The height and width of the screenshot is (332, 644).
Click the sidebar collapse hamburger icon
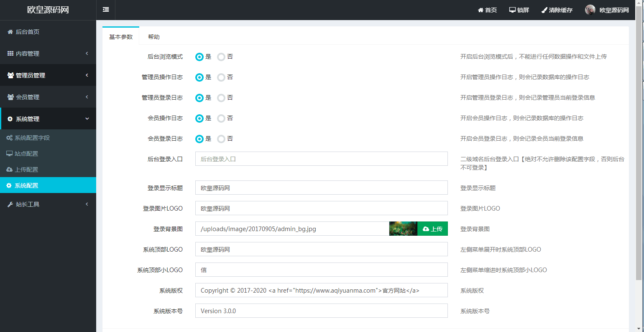(x=106, y=10)
